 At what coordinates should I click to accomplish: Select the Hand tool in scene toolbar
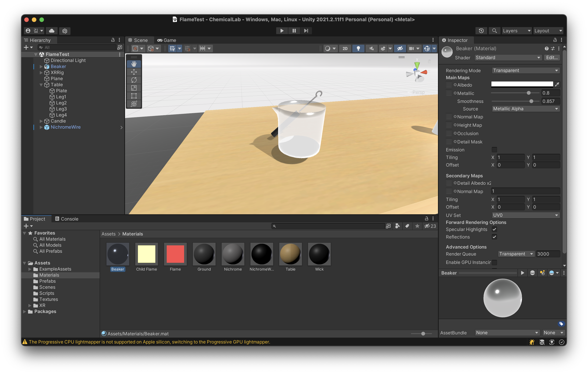coord(134,64)
